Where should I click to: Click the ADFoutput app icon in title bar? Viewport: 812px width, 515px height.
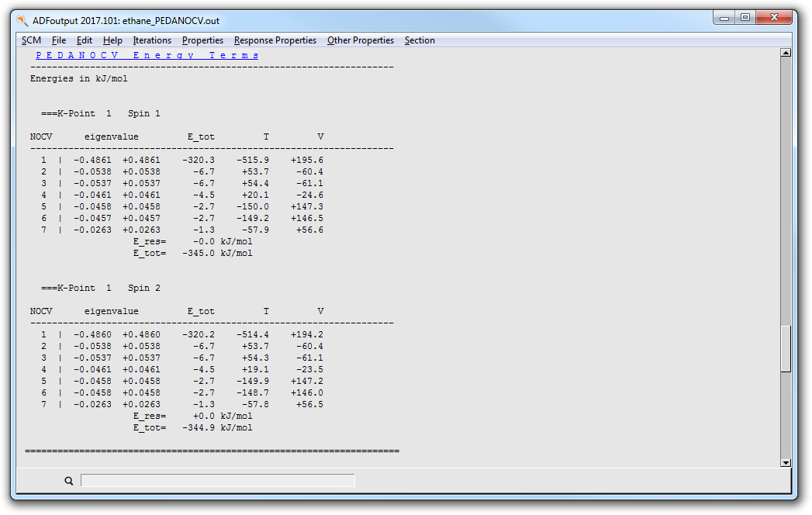click(x=22, y=21)
